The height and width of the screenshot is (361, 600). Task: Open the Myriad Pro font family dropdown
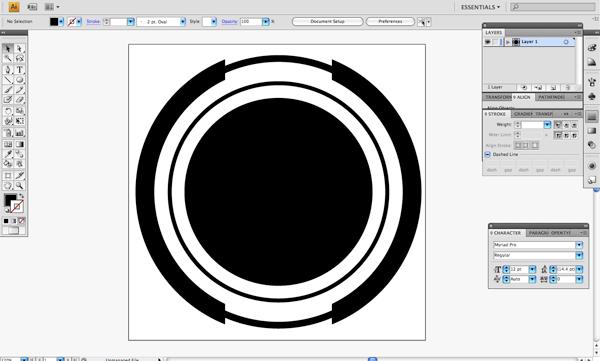point(579,245)
